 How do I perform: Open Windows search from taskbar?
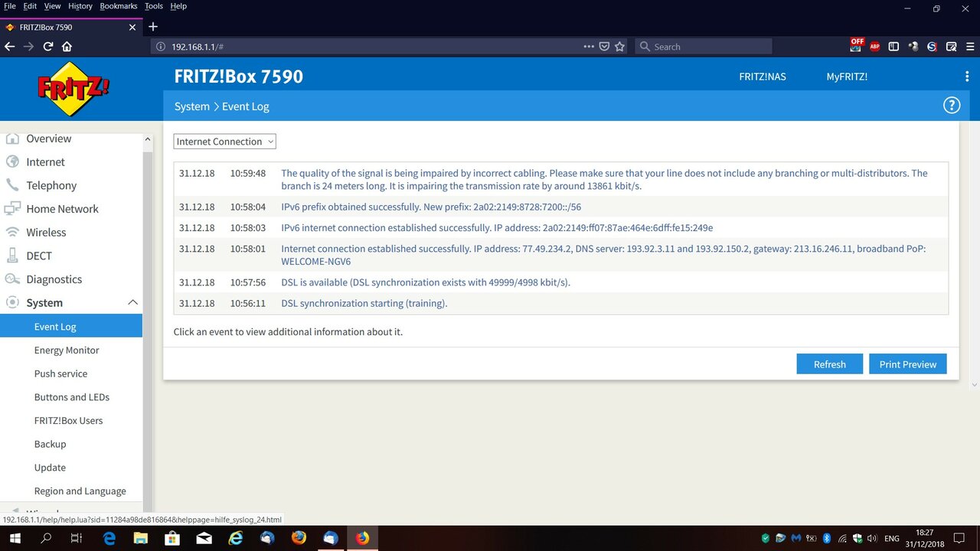point(45,538)
